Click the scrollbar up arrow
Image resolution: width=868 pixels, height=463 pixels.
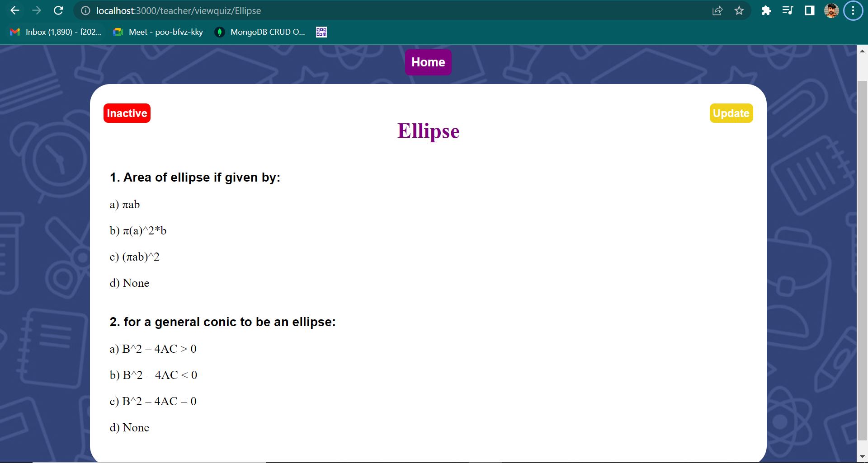click(862, 51)
